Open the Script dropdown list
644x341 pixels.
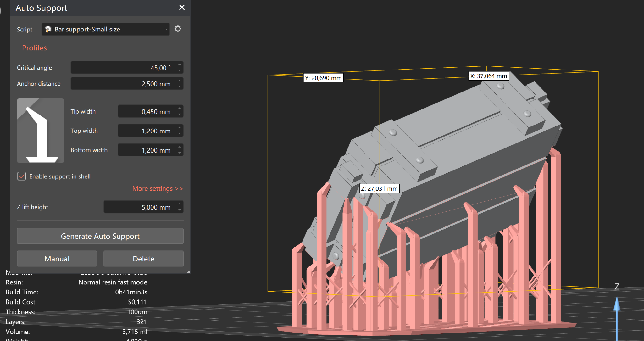pos(166,29)
